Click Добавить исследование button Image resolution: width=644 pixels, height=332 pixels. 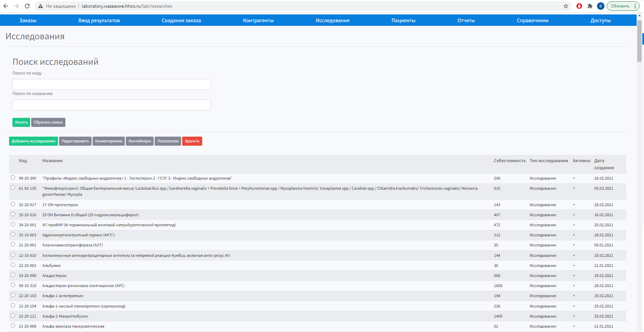tap(34, 141)
